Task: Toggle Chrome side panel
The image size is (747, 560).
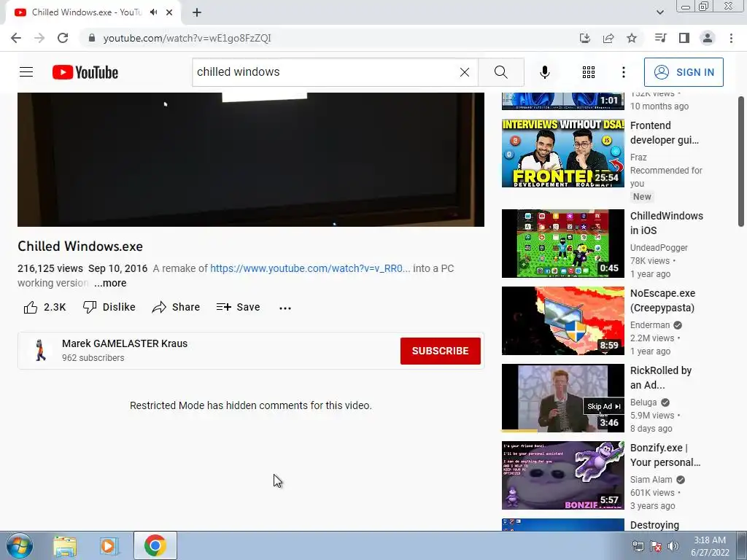Action: 684,38
